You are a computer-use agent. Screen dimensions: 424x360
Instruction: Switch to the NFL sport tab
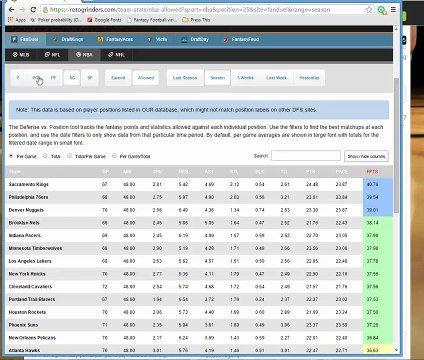52,55
